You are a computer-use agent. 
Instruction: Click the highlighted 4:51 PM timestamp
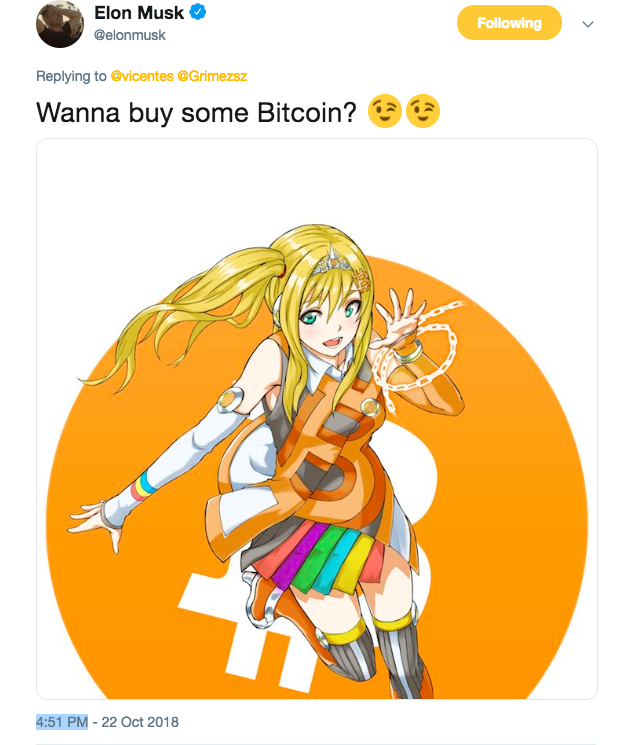(62, 722)
